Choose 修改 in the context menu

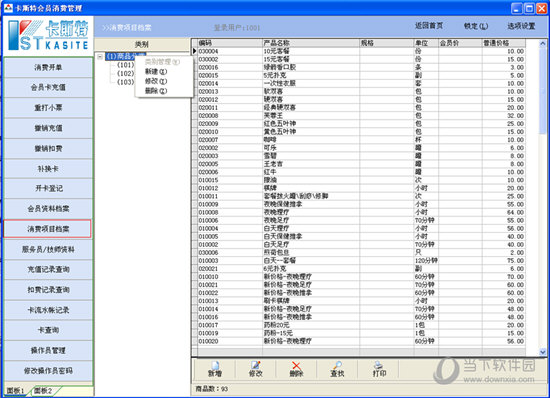click(x=164, y=81)
